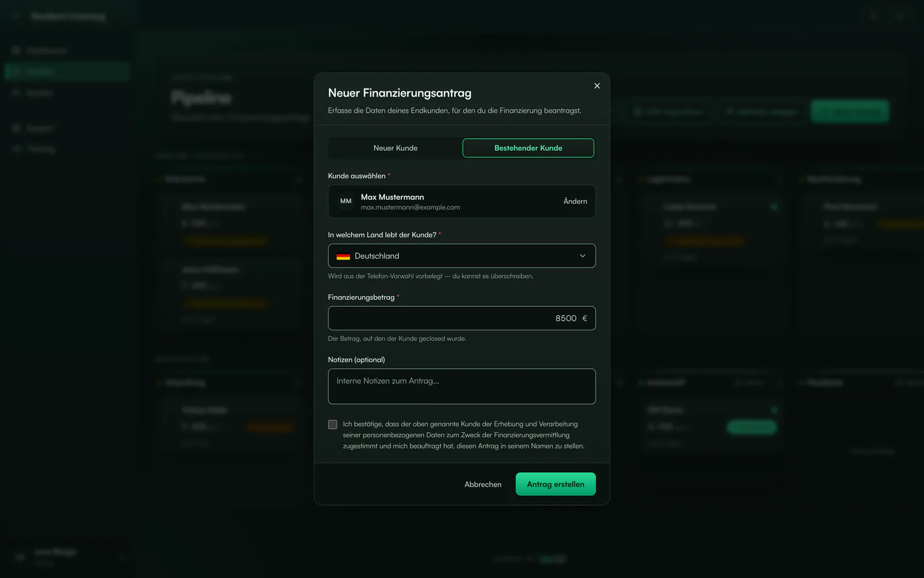Click Ändern to change the selected customer
Viewport: 924px width, 578px height.
pyautogui.click(x=575, y=201)
